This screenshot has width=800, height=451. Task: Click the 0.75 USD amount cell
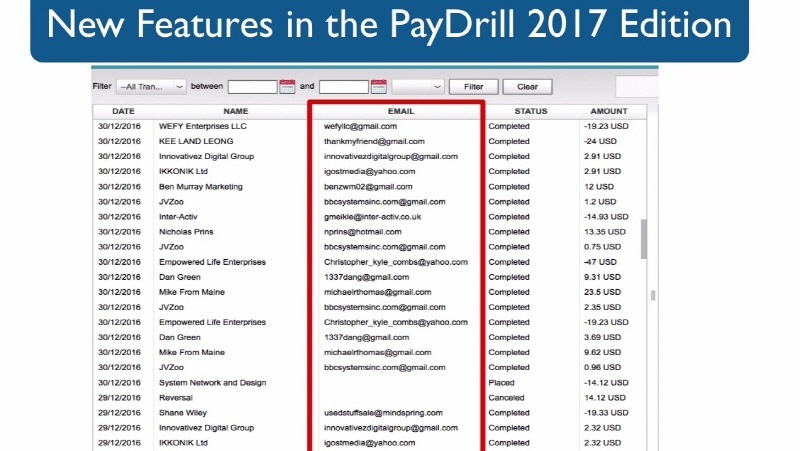point(603,247)
